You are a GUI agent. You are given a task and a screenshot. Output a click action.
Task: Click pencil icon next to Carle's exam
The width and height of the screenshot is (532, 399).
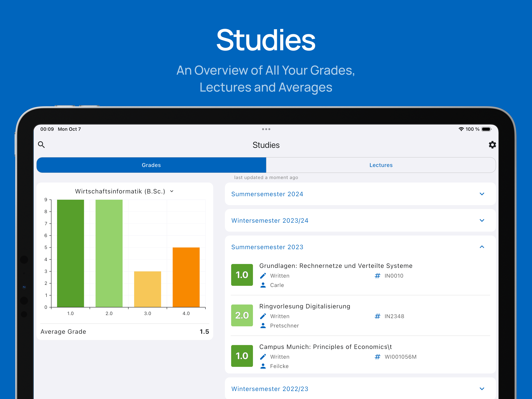(x=263, y=276)
